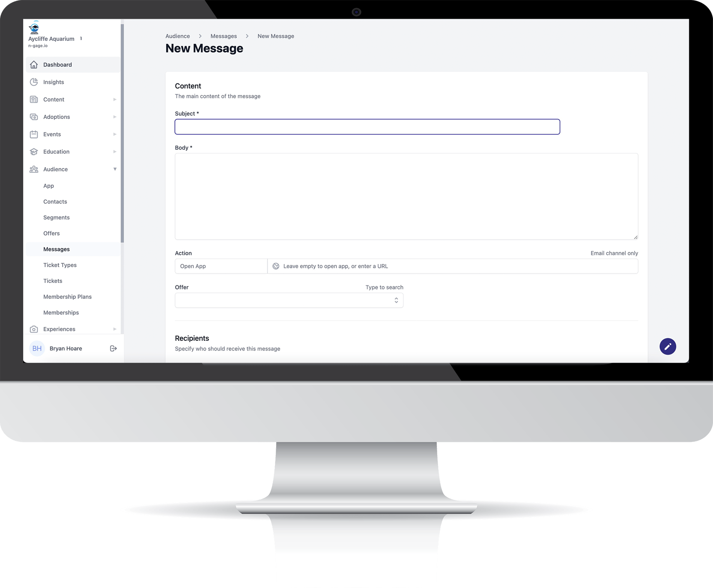Click the Offer dropdown up-down arrows
Screen dimensions: 713x588
396,300
